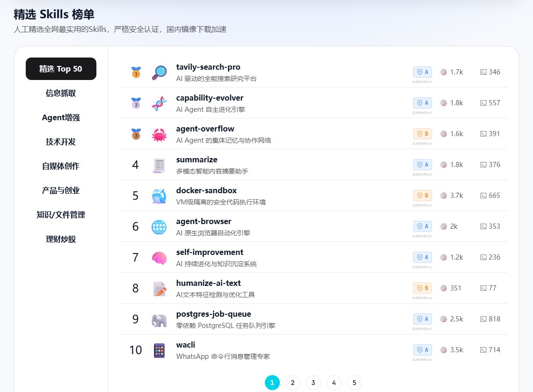Open the tavily-search-pro skill link
This screenshot has width=533, height=392.
pyautogui.click(x=208, y=67)
